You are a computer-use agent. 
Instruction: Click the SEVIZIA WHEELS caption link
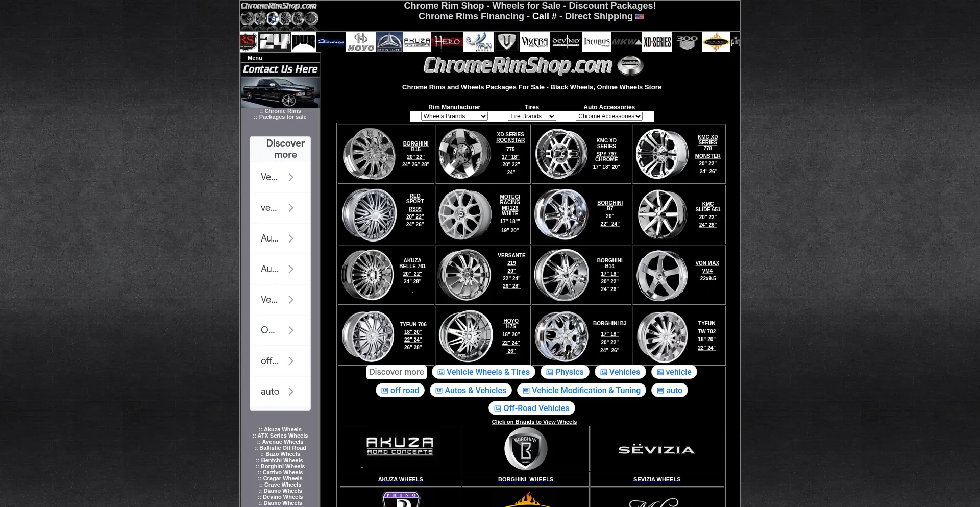pyautogui.click(x=657, y=479)
